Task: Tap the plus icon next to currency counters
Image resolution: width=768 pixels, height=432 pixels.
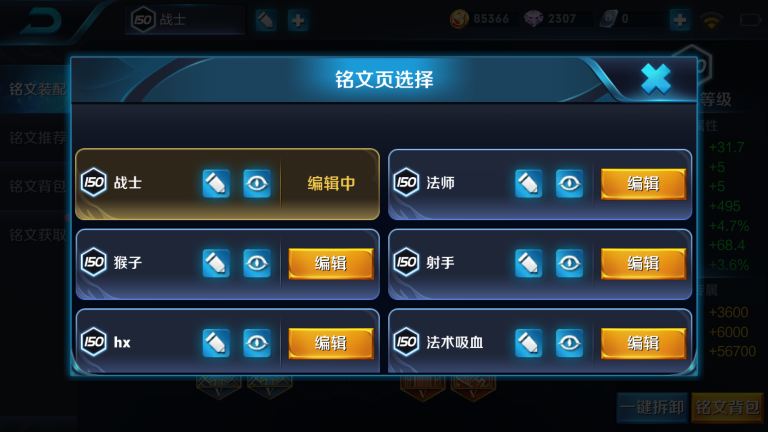Action: (680, 20)
